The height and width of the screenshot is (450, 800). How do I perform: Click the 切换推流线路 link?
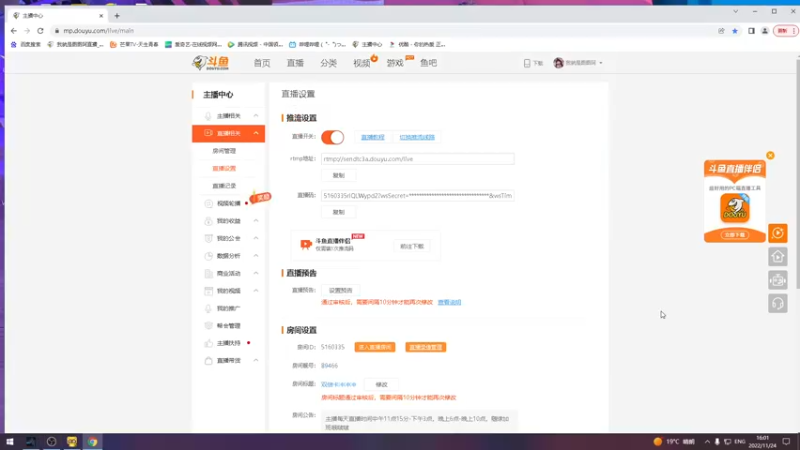[x=417, y=137]
